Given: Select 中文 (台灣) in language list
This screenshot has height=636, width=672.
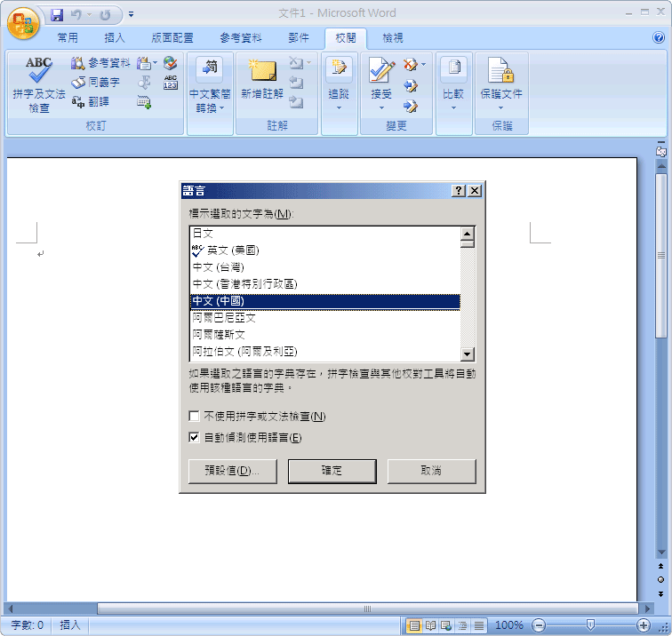Looking at the screenshot, I should [x=324, y=267].
